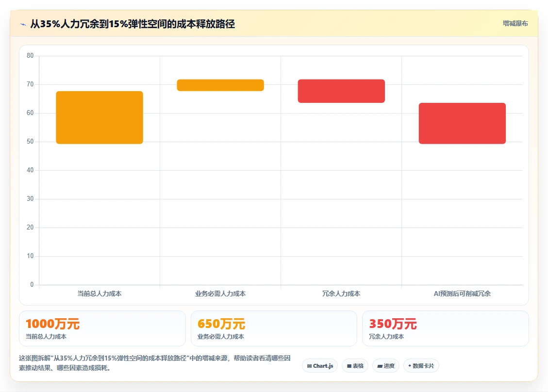The image size is (548, 392).
Task: Click the 进度 tag chip
Action: pyautogui.click(x=386, y=366)
